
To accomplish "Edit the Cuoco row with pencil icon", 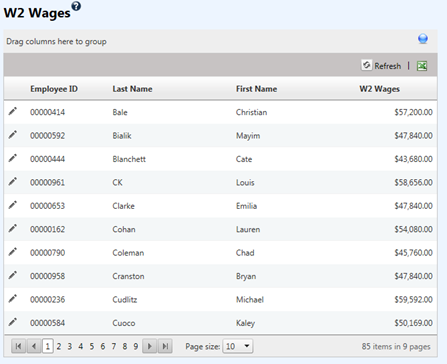I will 13,322.
